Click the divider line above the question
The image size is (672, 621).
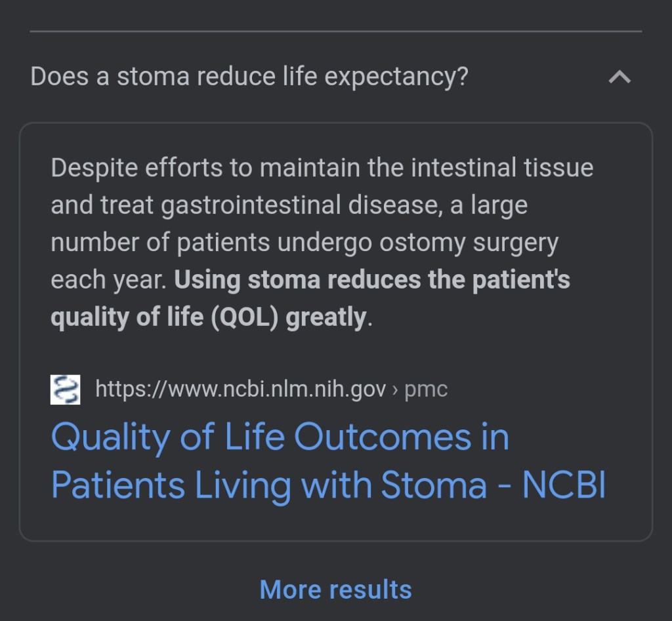pyautogui.click(x=335, y=31)
